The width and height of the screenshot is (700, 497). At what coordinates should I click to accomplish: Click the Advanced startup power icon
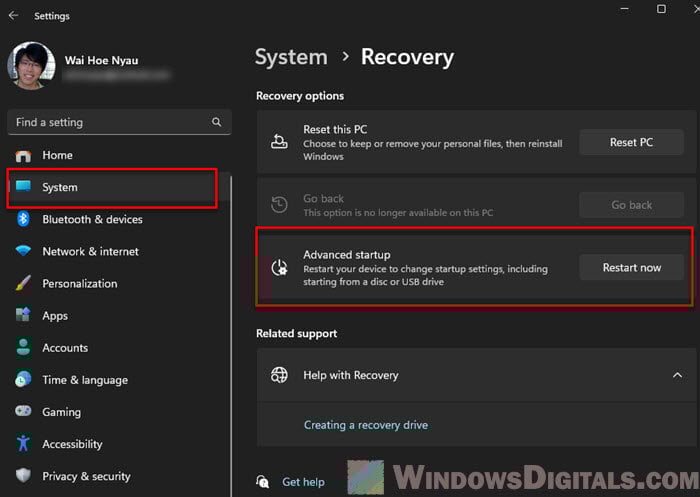click(279, 267)
